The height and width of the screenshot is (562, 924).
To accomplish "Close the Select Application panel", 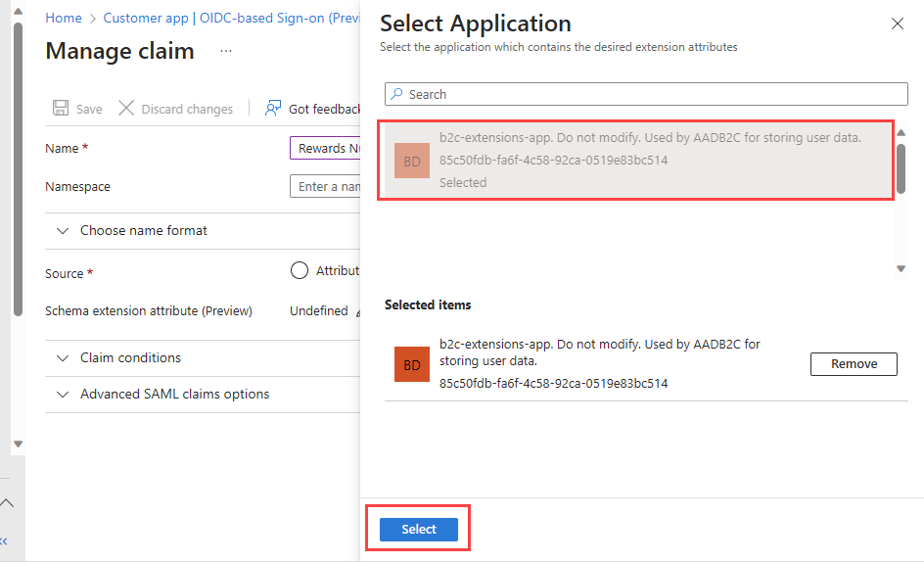I will [897, 23].
